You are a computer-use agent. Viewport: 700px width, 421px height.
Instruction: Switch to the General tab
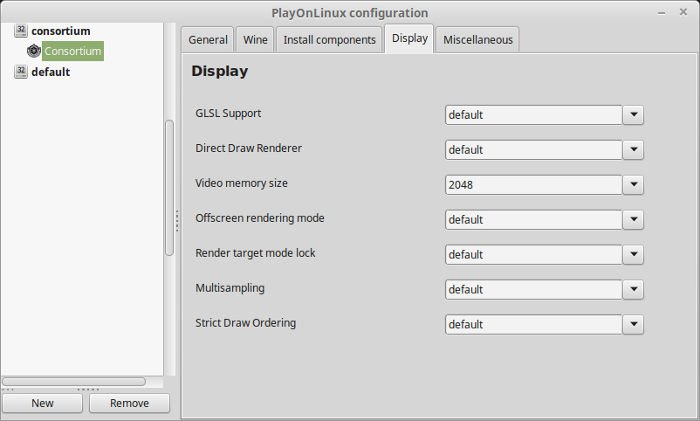click(208, 40)
